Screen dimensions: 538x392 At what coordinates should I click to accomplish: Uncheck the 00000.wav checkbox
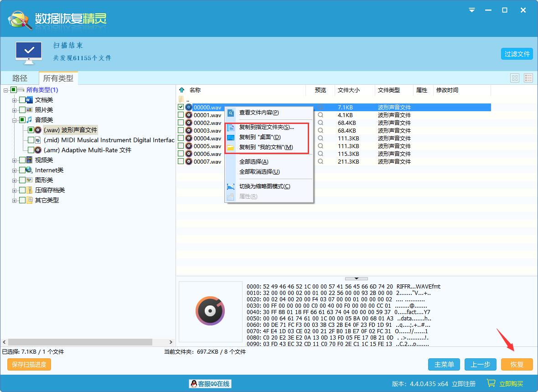[181, 107]
